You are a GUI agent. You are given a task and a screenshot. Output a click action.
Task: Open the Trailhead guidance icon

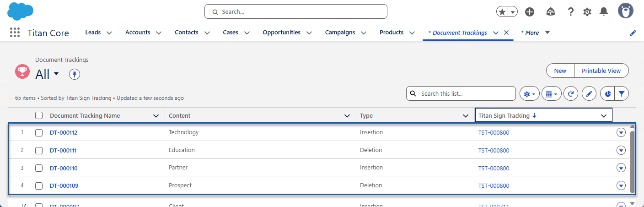551,12
